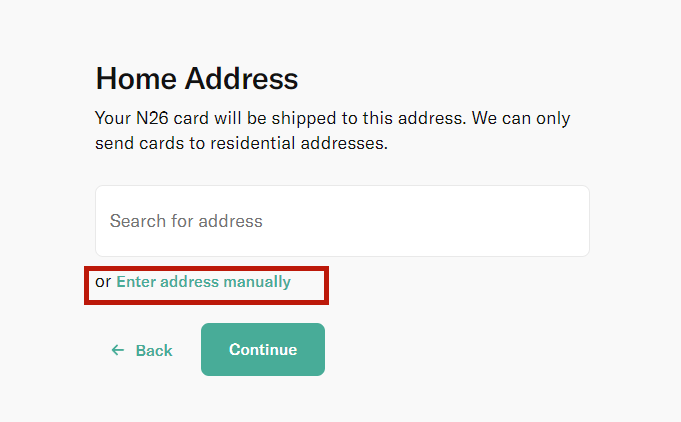Click the word "manually" in the link
This screenshot has width=681, height=422.
tap(257, 282)
